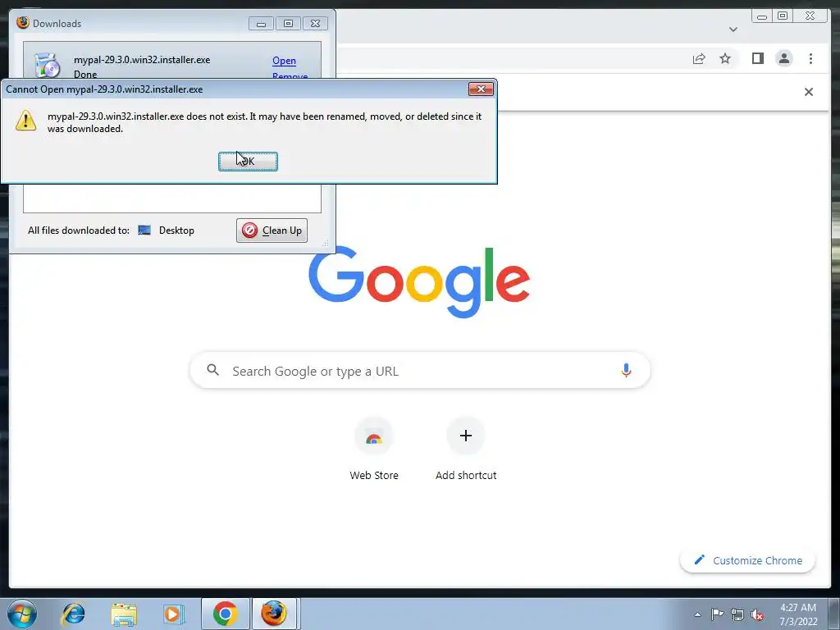Open Windows Explorer from taskbar
This screenshot has height=630, width=840.
coord(124,614)
